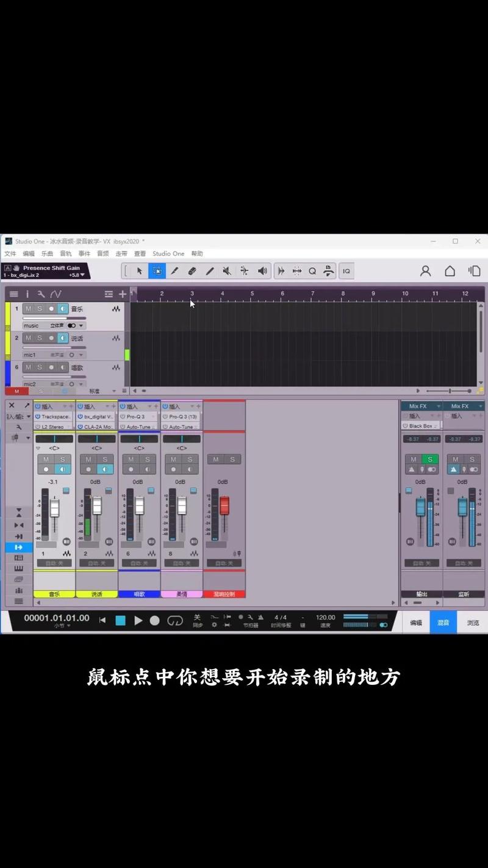Open the 音轨 menu
The image size is (488, 868).
[66, 253]
